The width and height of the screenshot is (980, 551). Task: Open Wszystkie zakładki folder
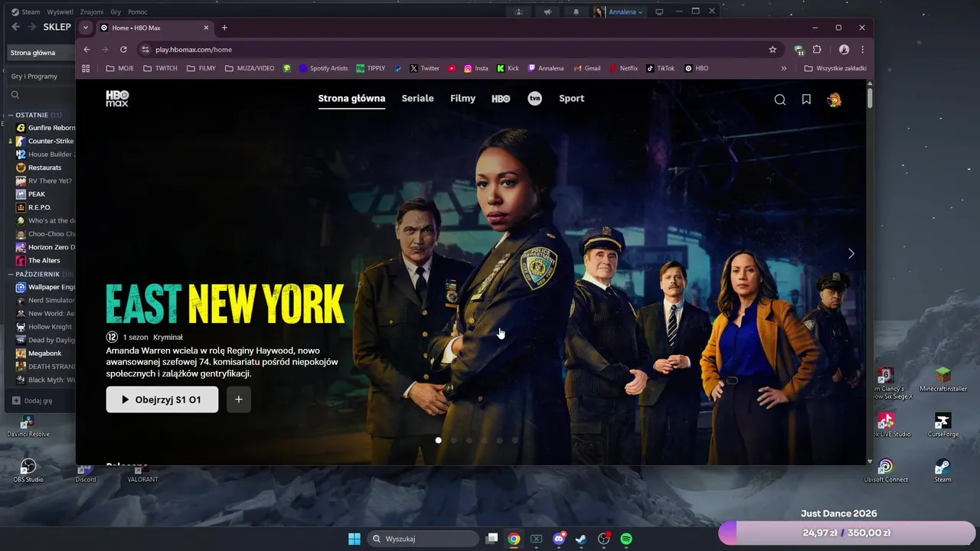(x=835, y=68)
